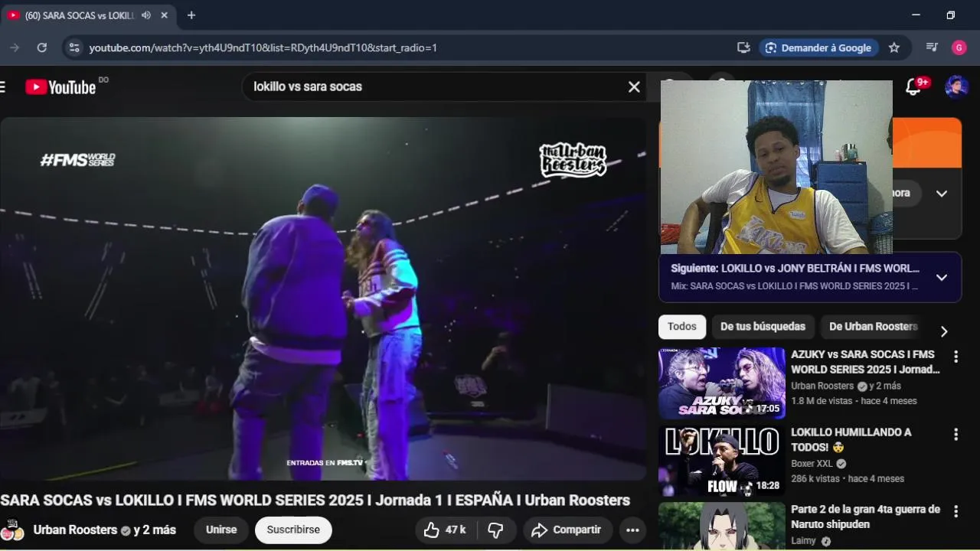The height and width of the screenshot is (551, 980).
Task: Click the video title SARA SOCAS vs LOKILLO
Action: point(315,500)
